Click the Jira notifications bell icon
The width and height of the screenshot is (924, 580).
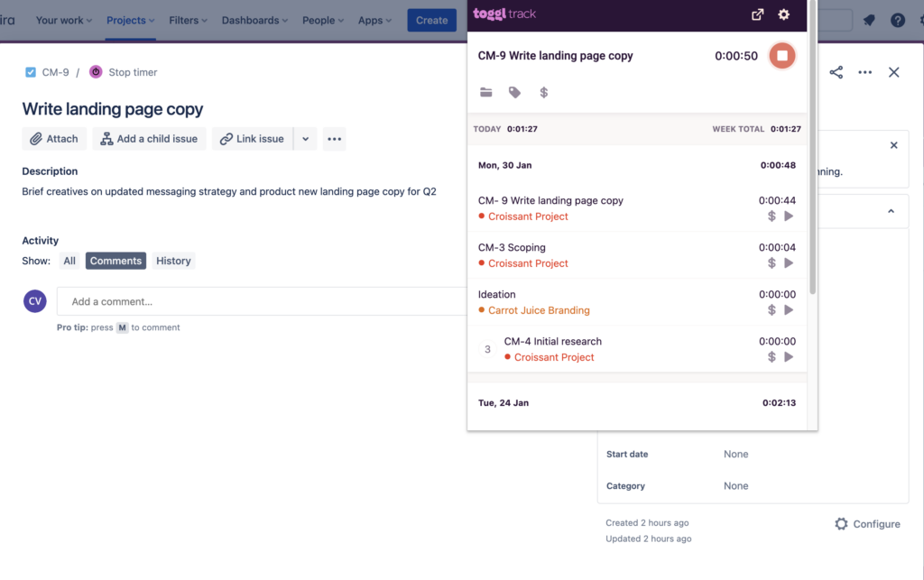[869, 20]
